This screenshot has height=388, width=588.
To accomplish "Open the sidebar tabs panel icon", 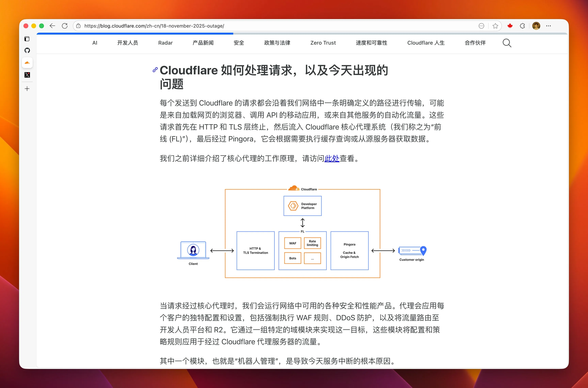I will [27, 39].
